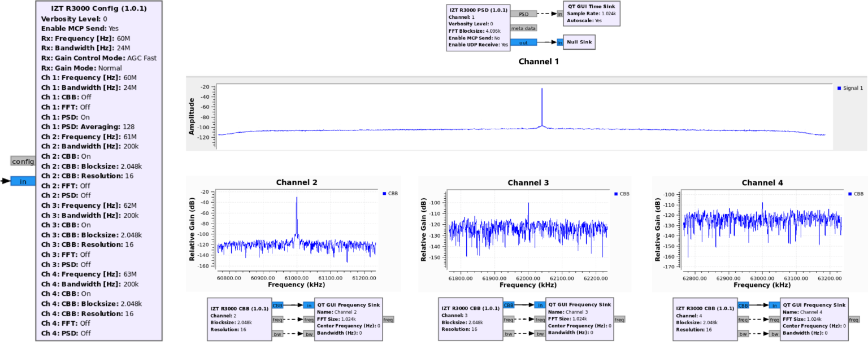868x345 pixels.
Task: Click CBB output port of Channel 3 CBB block
Action: [509, 305]
